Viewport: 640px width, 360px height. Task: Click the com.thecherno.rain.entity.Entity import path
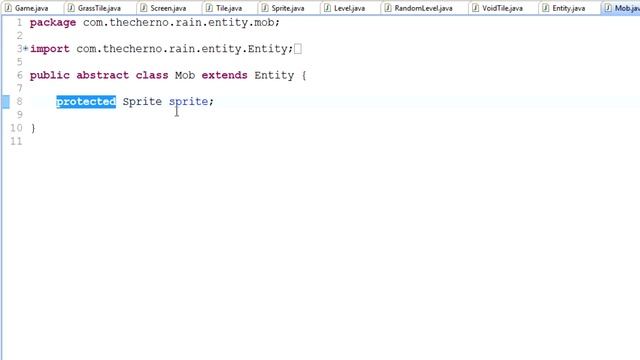pos(182,49)
